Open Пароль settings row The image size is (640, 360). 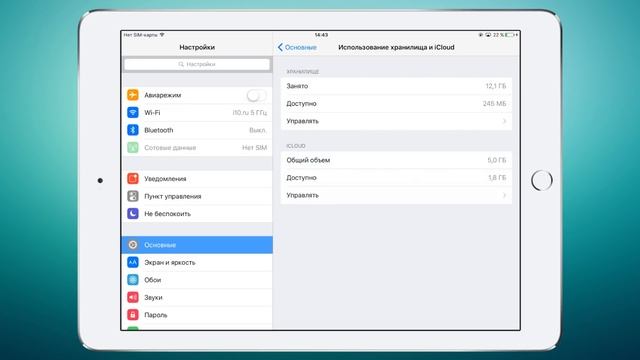click(197, 315)
